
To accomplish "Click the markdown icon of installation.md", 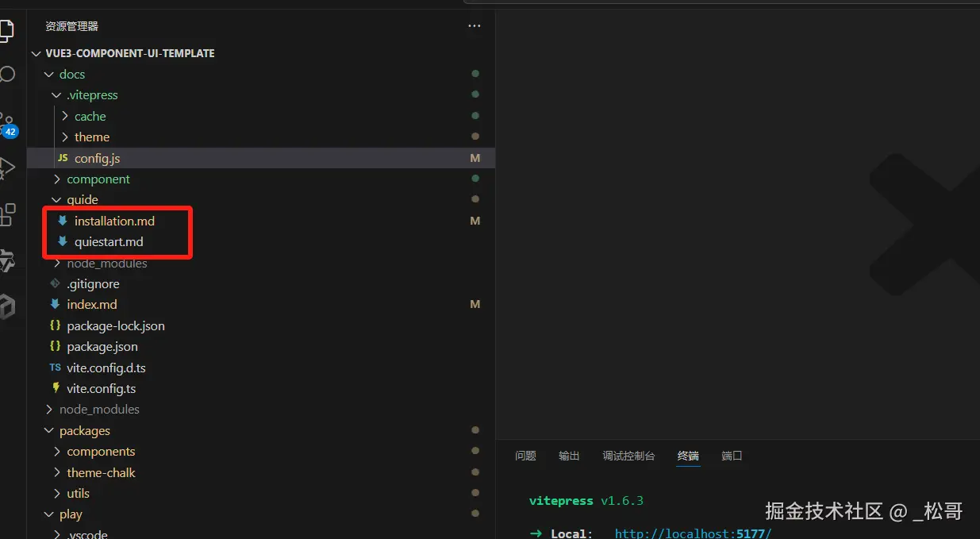I will point(63,221).
